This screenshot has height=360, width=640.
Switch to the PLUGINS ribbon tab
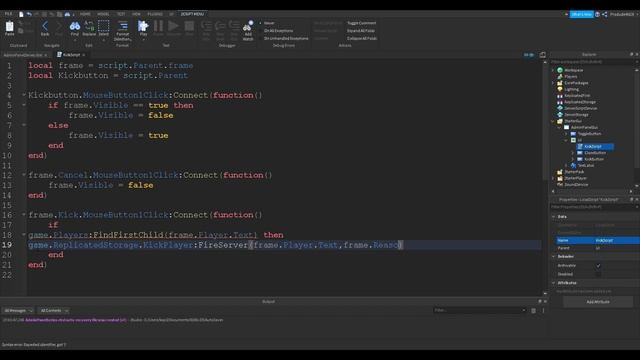pos(155,14)
